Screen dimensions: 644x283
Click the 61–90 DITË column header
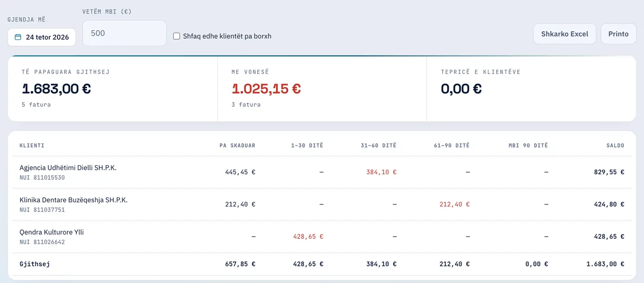click(451, 146)
